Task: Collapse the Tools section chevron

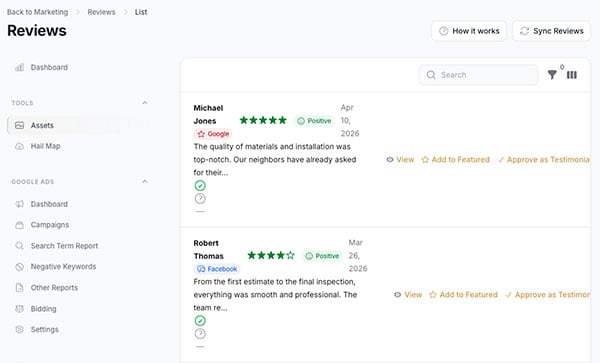Action: pyautogui.click(x=145, y=103)
